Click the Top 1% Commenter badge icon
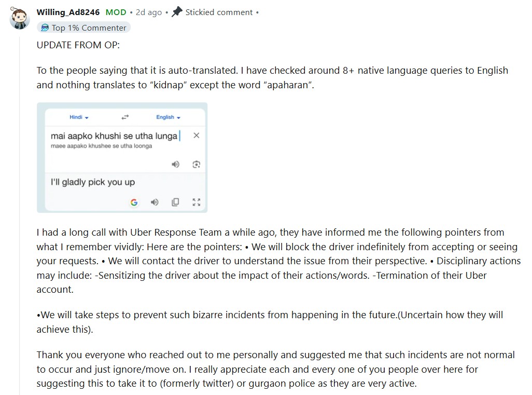Viewport: 532px width, 395px height. point(45,28)
